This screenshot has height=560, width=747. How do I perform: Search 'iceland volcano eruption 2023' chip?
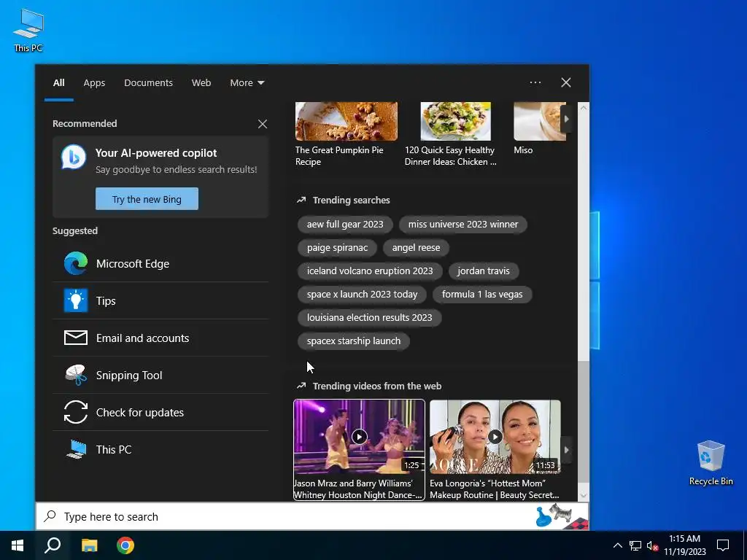[x=370, y=271]
